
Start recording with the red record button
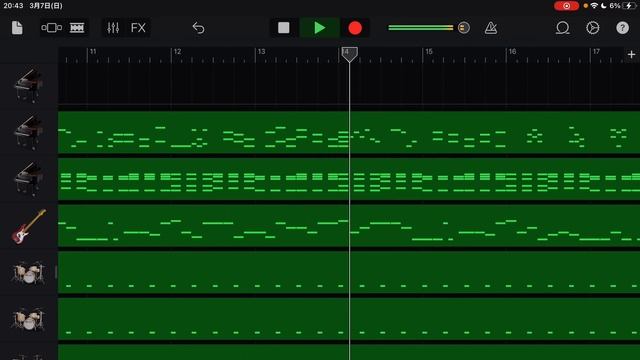(x=355, y=28)
